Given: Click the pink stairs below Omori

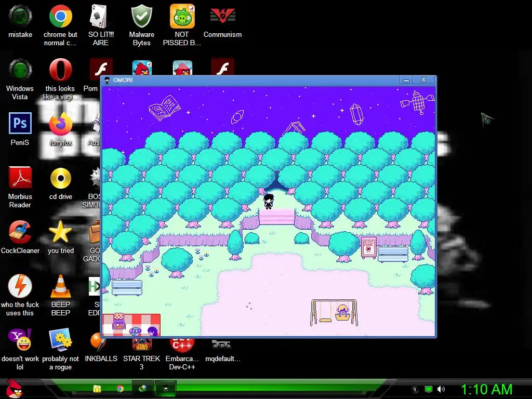Looking at the screenshot, I should [x=277, y=217].
